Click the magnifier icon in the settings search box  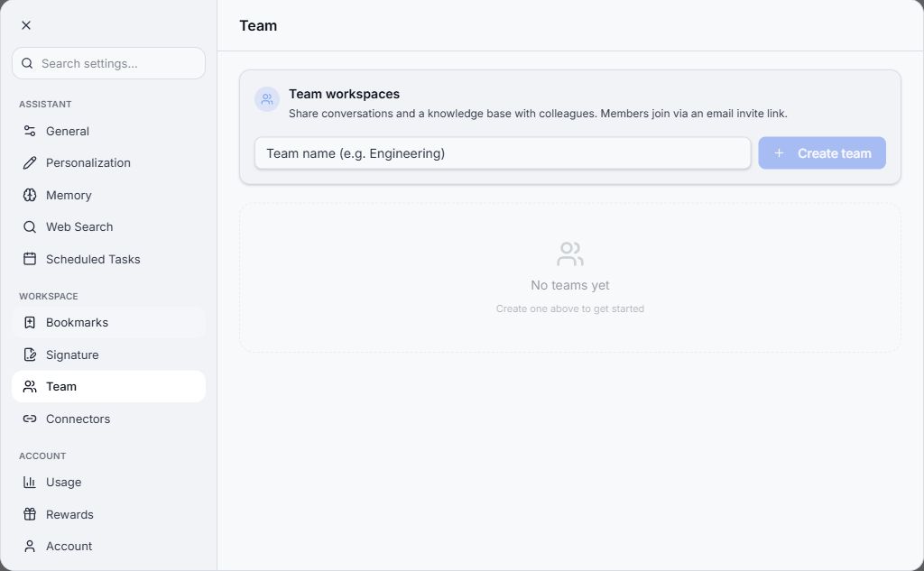pos(27,63)
